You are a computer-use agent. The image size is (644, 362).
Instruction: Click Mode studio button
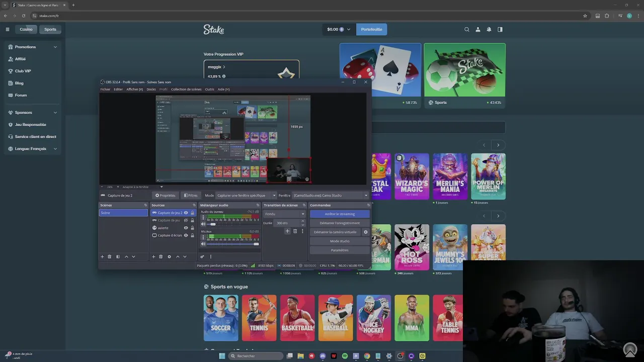coord(340,241)
